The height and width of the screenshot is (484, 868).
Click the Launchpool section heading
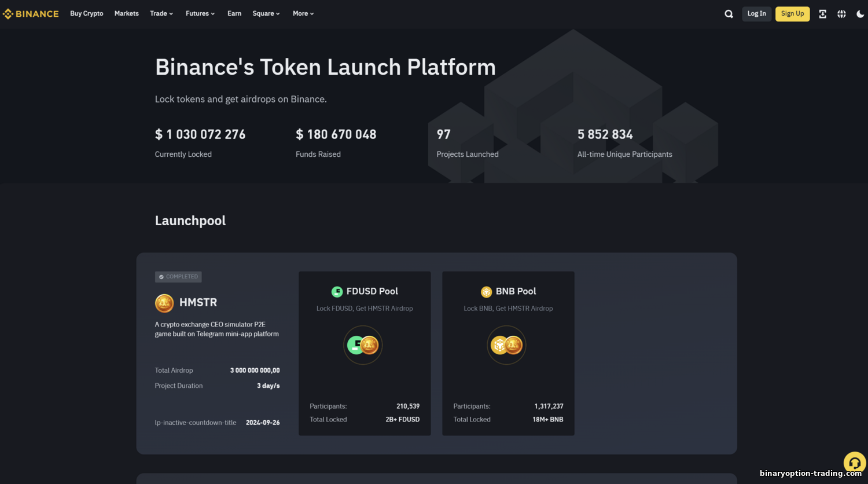point(190,221)
